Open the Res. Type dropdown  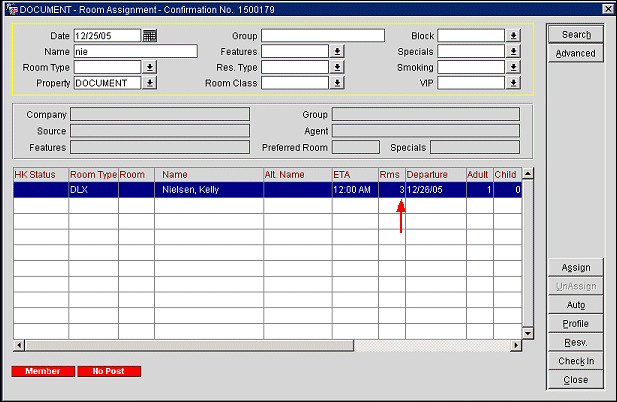[338, 67]
